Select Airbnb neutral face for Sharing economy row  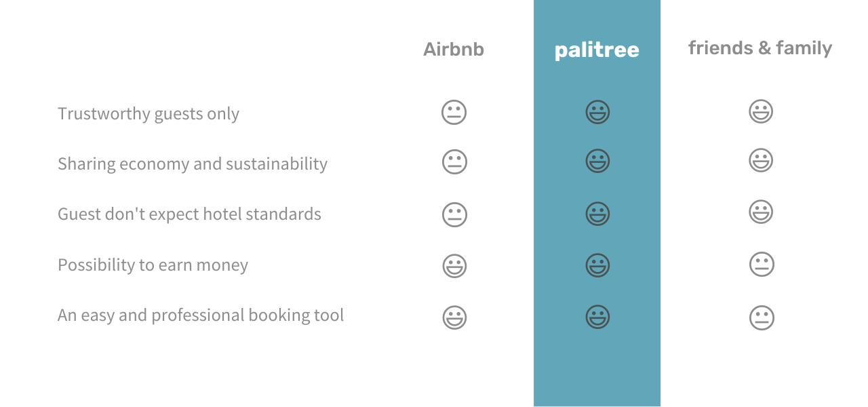[454, 162]
